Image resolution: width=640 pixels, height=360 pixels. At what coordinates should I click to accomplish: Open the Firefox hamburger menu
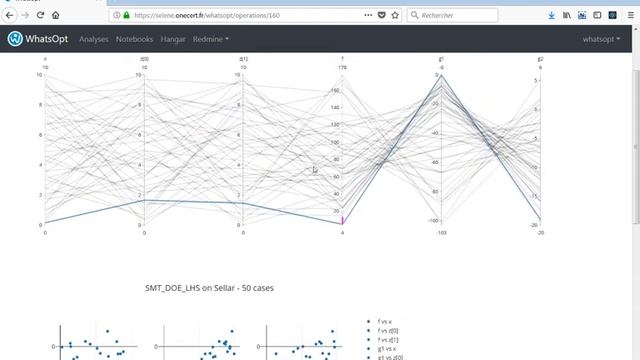pyautogui.click(x=631, y=16)
